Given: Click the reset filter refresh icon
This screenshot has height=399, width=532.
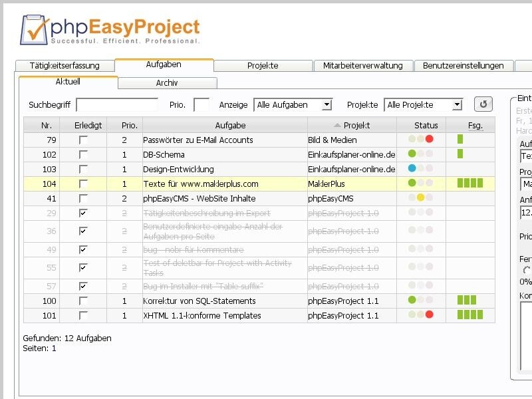Looking at the screenshot, I should (483, 104).
